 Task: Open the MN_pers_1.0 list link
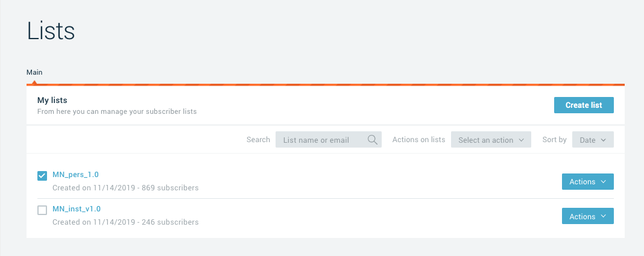pos(75,175)
